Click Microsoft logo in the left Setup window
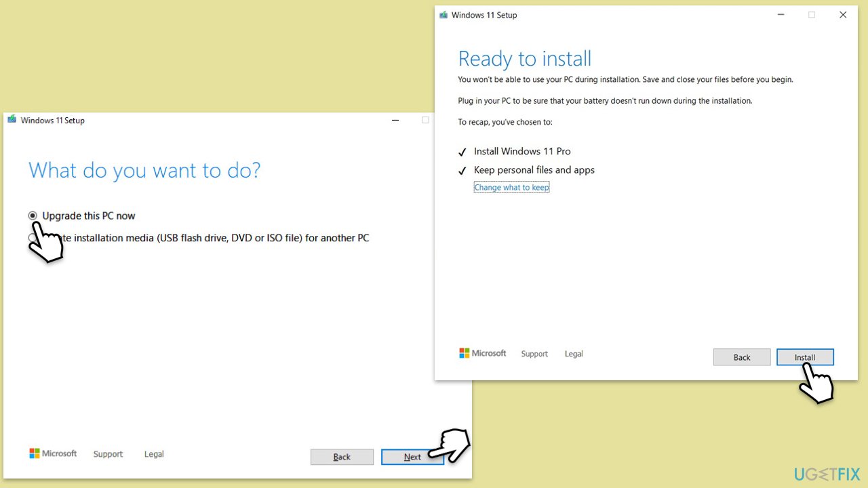Screen dimensions: 868x488 pos(53,453)
